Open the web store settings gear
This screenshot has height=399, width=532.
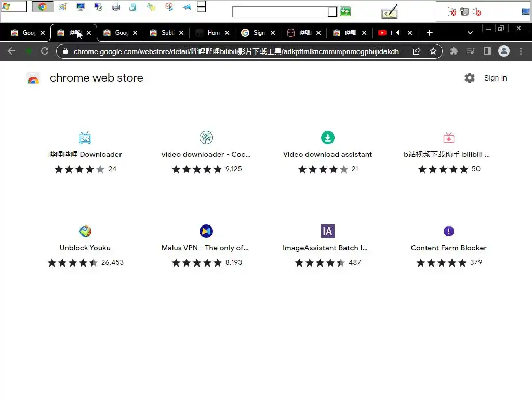point(470,78)
